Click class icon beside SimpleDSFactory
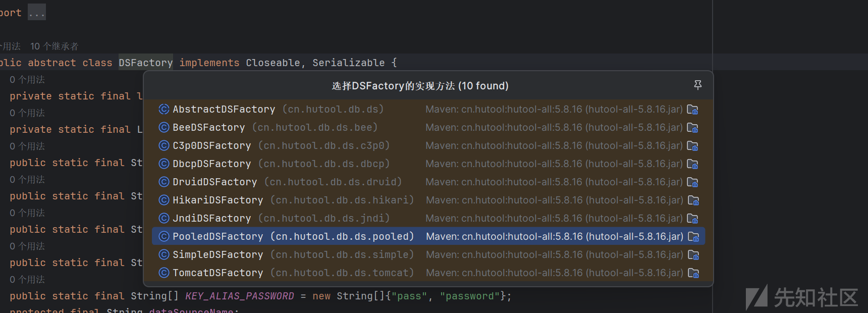The width and height of the screenshot is (868, 313). [x=164, y=254]
